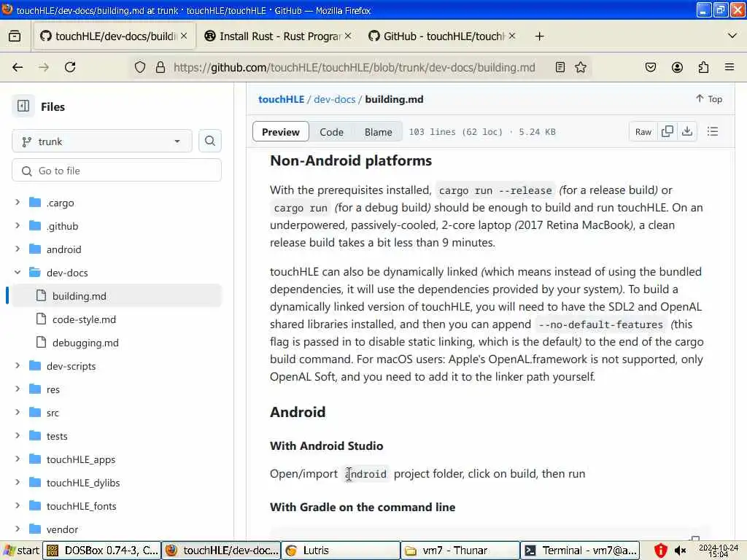
Task: Expand the touchHLE_apps folder
Action: click(18, 459)
